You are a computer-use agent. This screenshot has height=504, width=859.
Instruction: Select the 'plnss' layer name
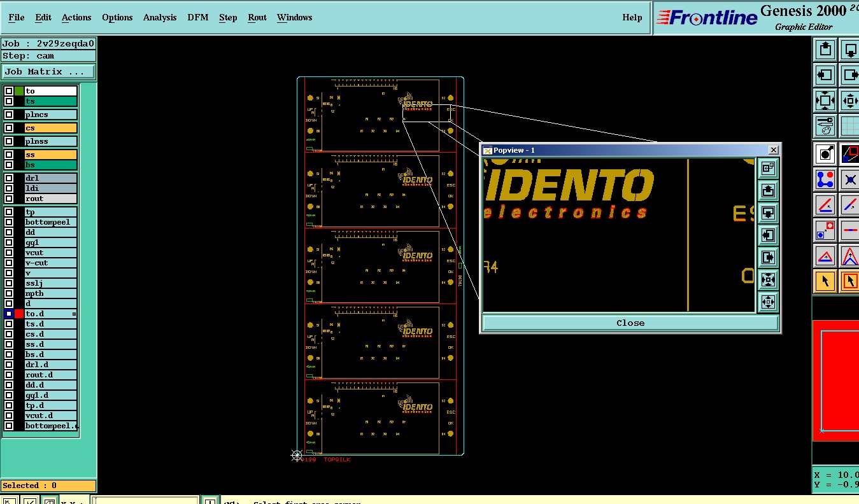(x=51, y=141)
